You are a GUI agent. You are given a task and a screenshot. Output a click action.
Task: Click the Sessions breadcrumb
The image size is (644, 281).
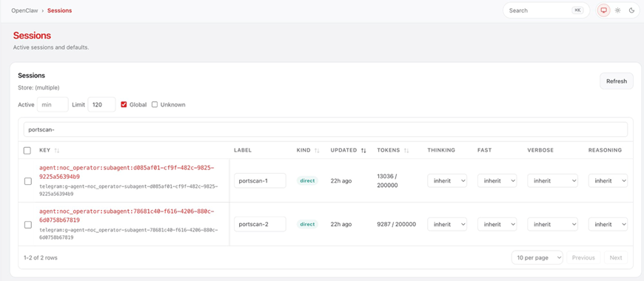[x=59, y=10]
